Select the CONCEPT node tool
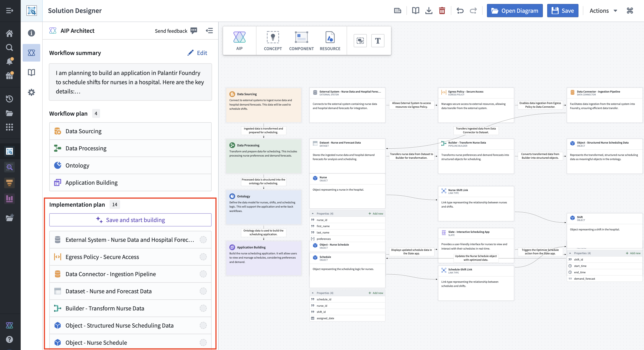This screenshot has height=350, width=644. click(273, 41)
